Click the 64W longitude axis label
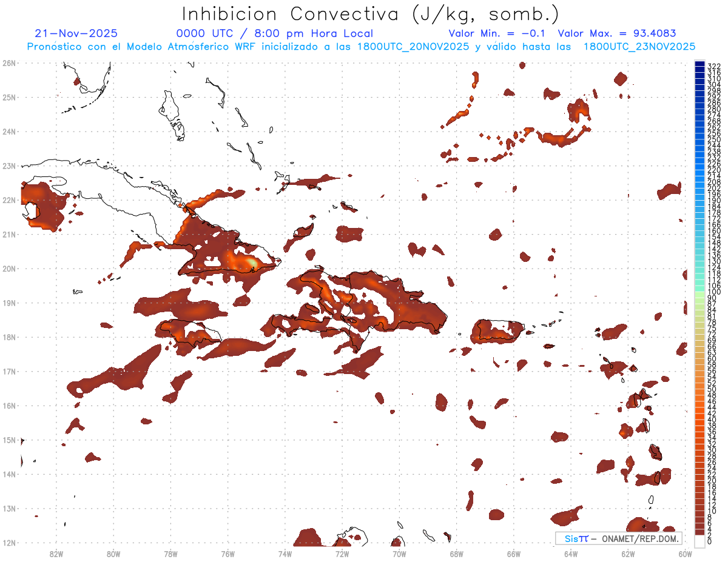Image resolution: width=728 pixels, height=562 pixels. tap(571, 553)
